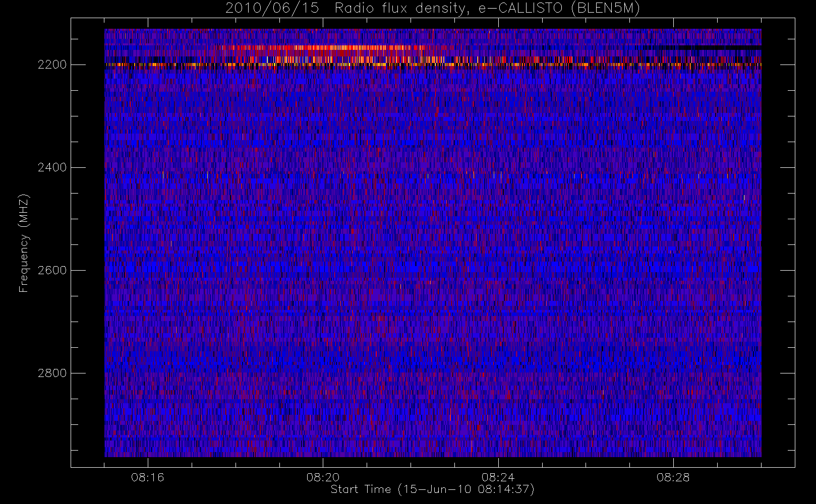Select the 2200 frequency tick label
Image resolution: width=816 pixels, height=504 pixels.
[x=52, y=65]
